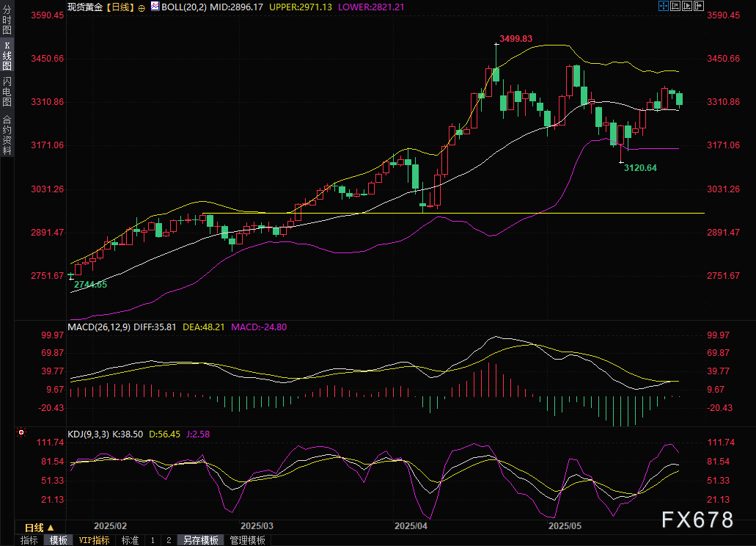Select template number 1

point(153,540)
